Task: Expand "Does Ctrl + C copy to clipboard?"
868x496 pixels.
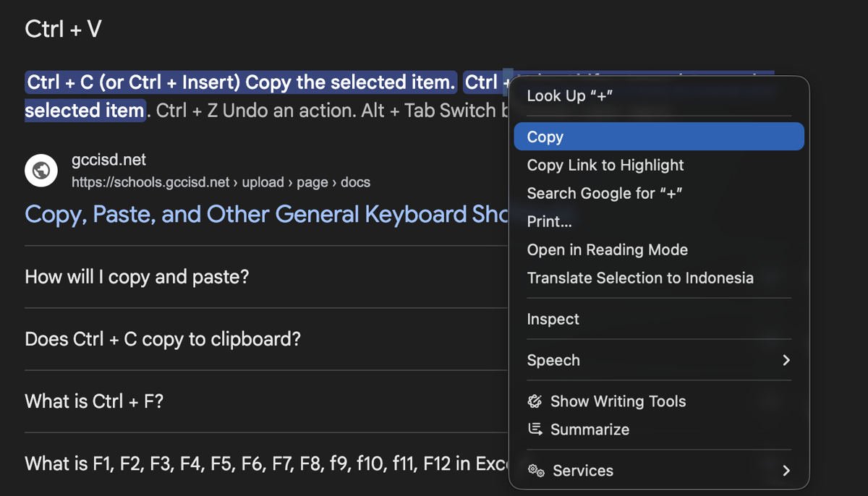Action: (163, 339)
